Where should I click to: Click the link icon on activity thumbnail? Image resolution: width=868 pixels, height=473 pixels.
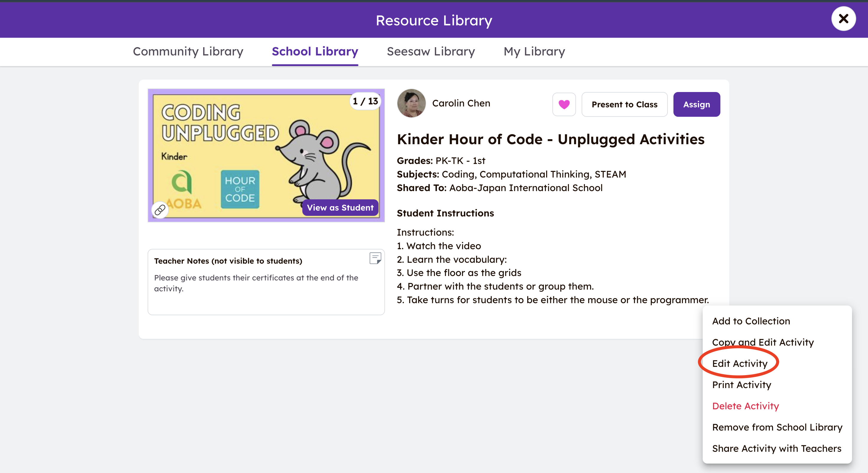pos(160,210)
